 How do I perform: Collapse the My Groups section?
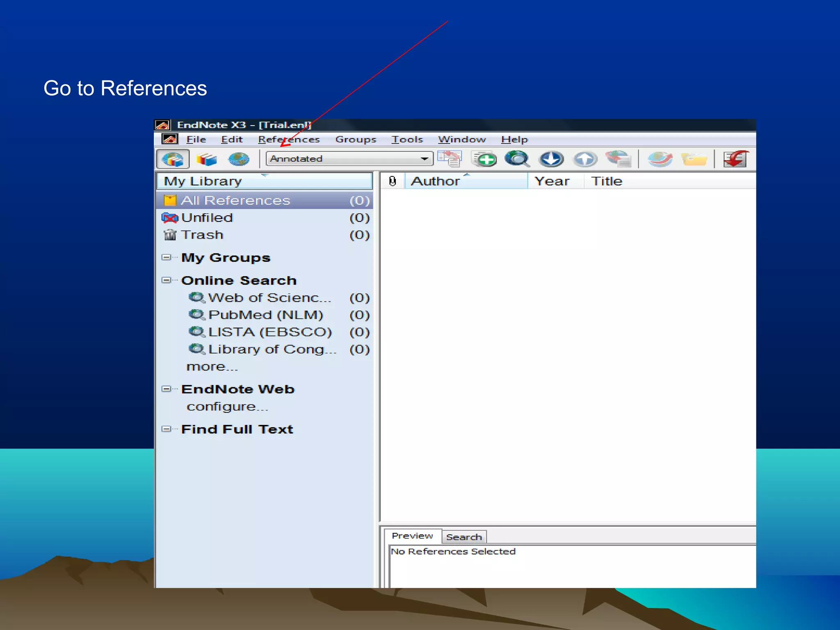pos(166,258)
